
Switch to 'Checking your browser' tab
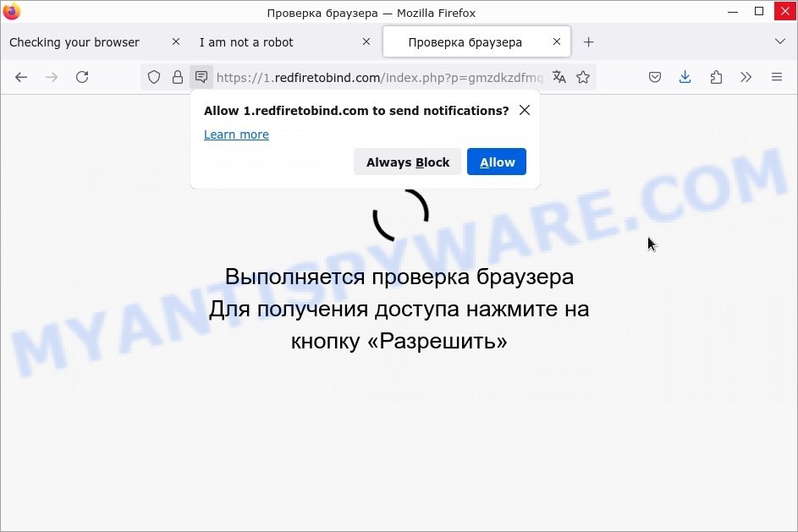[74, 42]
